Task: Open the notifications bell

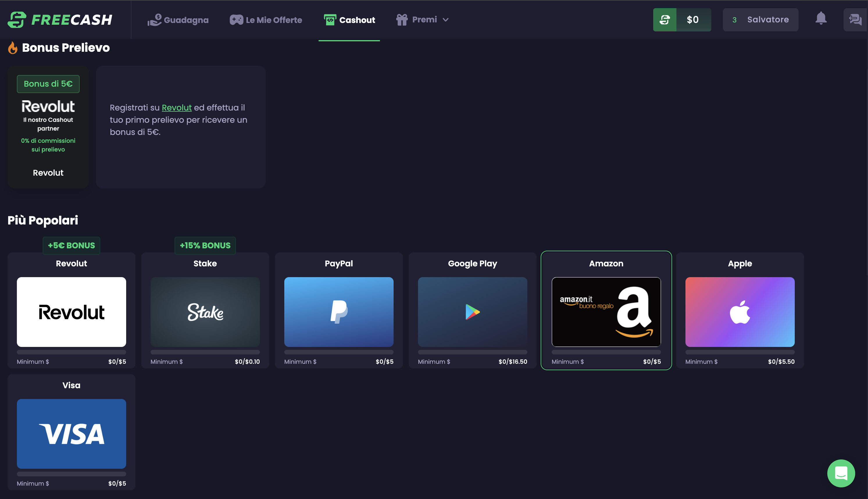Action: 821,19
